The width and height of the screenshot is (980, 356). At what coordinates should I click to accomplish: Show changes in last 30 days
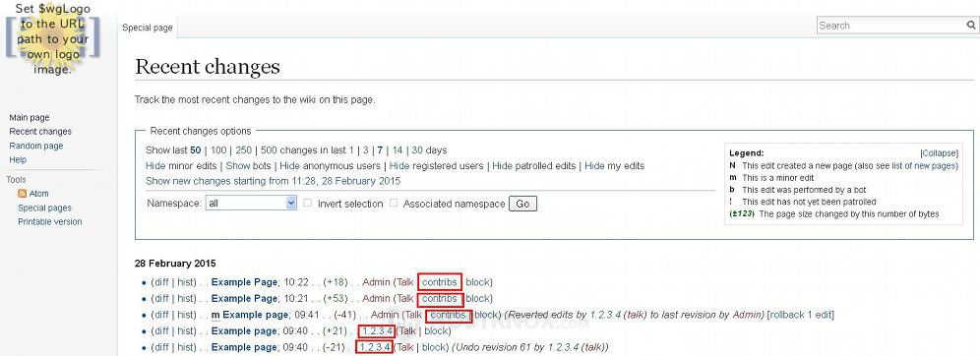[417, 150]
